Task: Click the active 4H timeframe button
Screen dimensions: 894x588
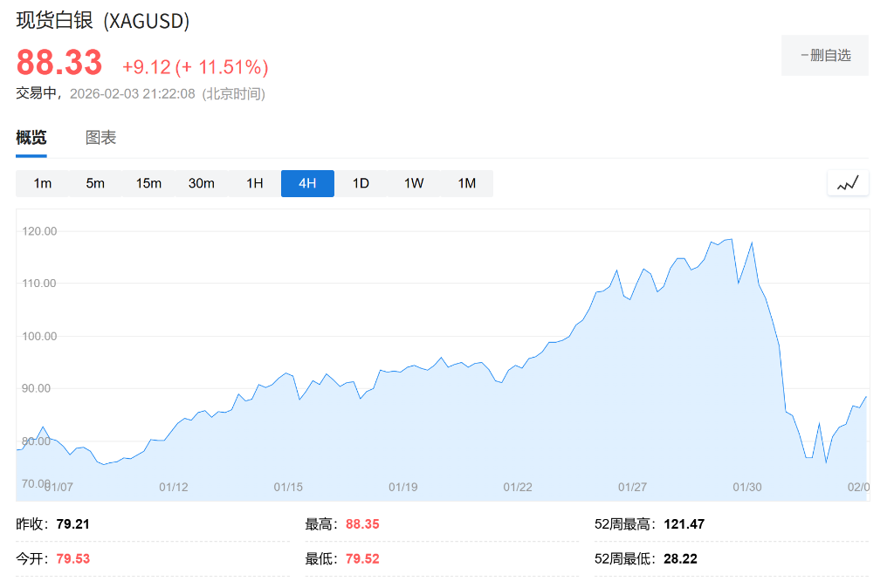Action: tap(307, 183)
